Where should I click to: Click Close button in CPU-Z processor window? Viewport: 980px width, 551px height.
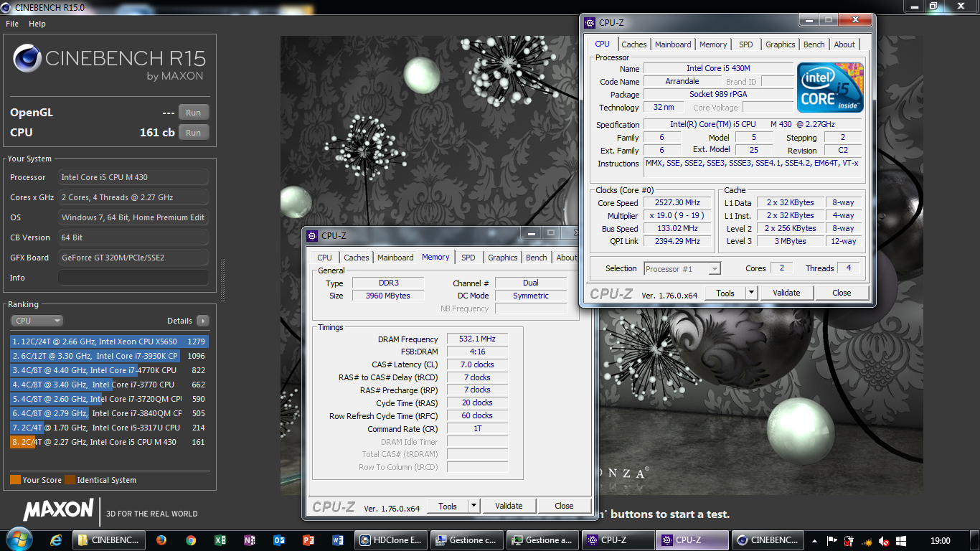(x=842, y=293)
